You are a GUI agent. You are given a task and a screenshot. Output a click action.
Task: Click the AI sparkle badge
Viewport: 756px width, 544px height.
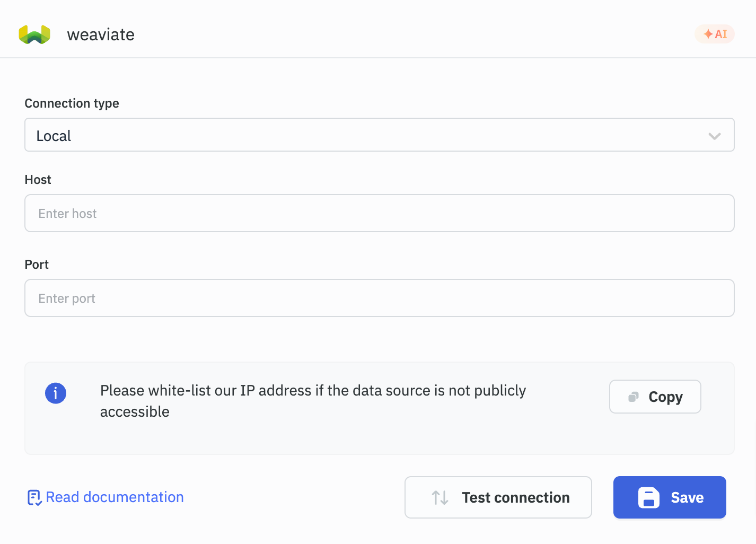click(715, 34)
